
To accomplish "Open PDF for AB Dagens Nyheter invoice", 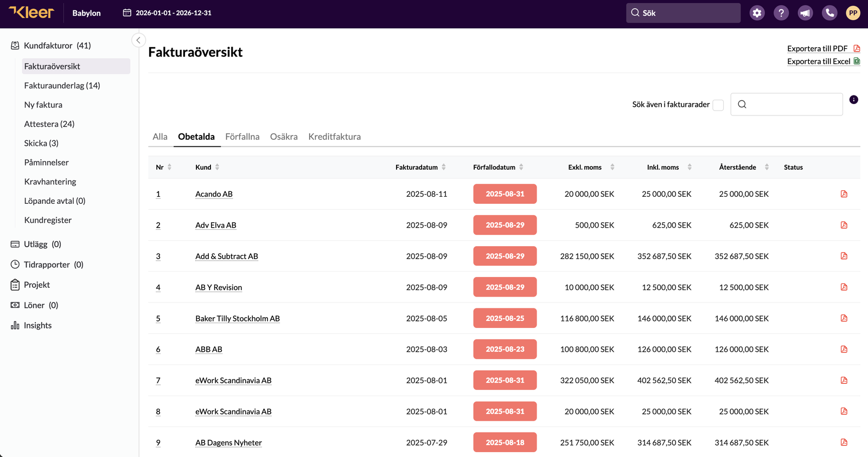I will point(844,442).
